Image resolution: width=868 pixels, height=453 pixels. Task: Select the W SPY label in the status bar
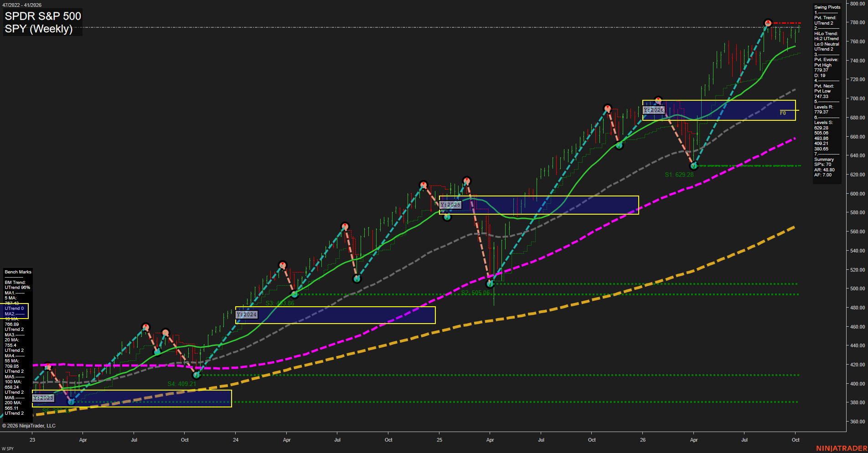(x=8, y=449)
